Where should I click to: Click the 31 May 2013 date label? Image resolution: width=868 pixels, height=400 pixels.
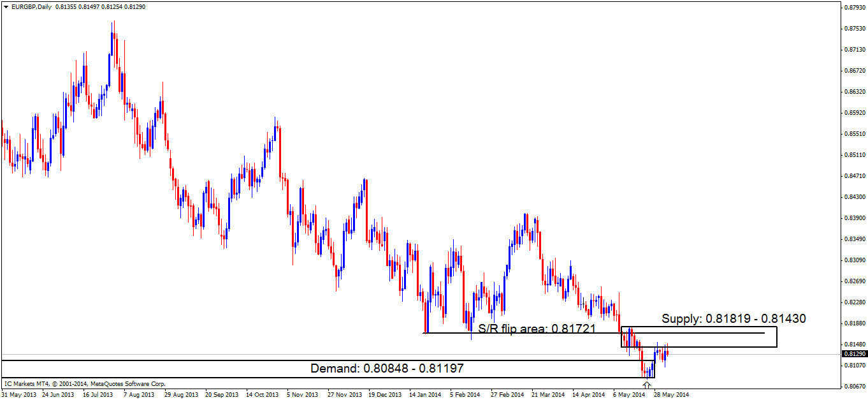pos(18,395)
